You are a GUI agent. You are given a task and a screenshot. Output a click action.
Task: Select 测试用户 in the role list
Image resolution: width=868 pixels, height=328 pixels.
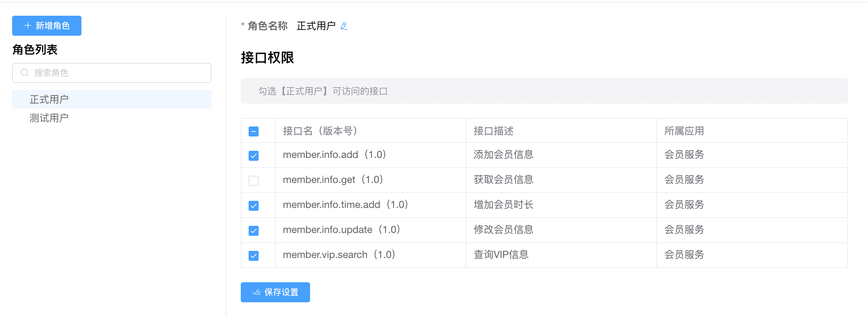coord(49,118)
